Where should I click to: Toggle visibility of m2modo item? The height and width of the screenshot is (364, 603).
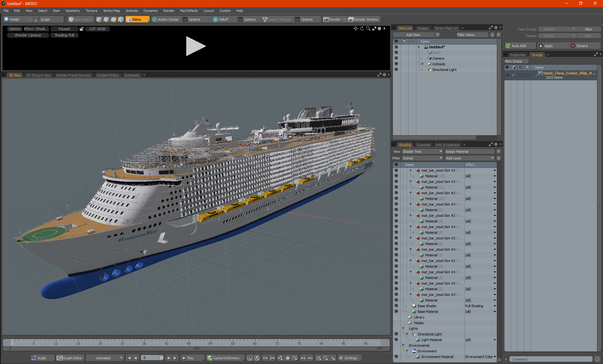[x=396, y=64]
